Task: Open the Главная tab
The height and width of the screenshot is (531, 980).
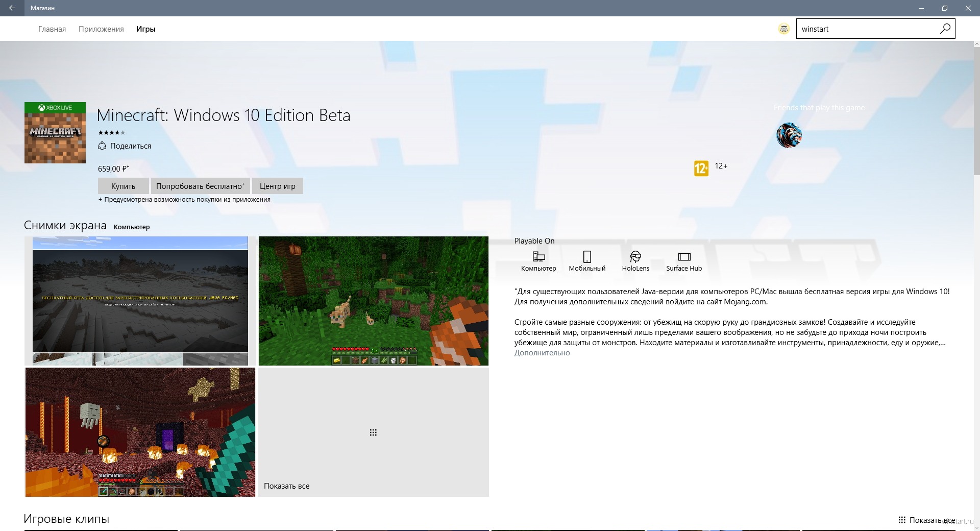Action: click(52, 29)
